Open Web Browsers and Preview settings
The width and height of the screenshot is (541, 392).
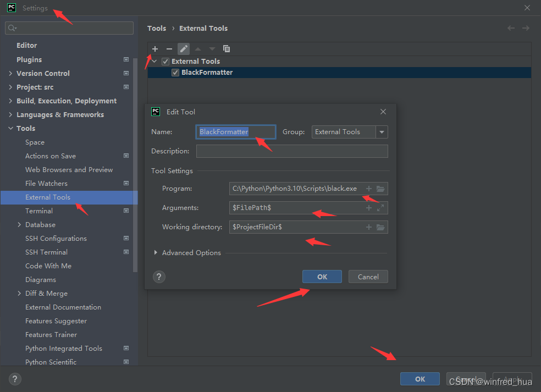pos(69,170)
